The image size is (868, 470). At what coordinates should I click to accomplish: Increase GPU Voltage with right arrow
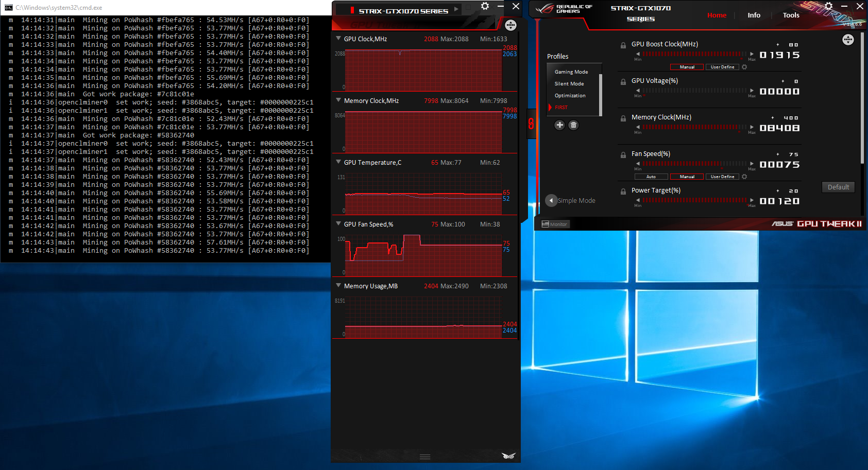click(752, 90)
